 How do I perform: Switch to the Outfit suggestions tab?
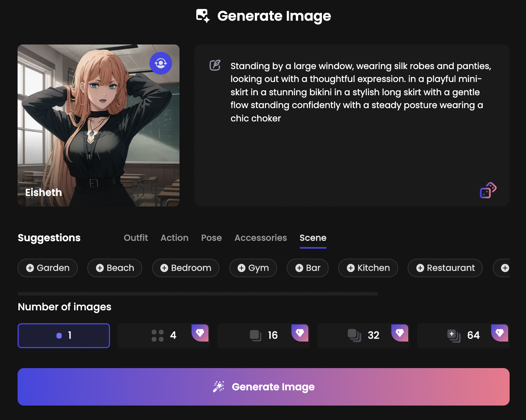coord(135,238)
